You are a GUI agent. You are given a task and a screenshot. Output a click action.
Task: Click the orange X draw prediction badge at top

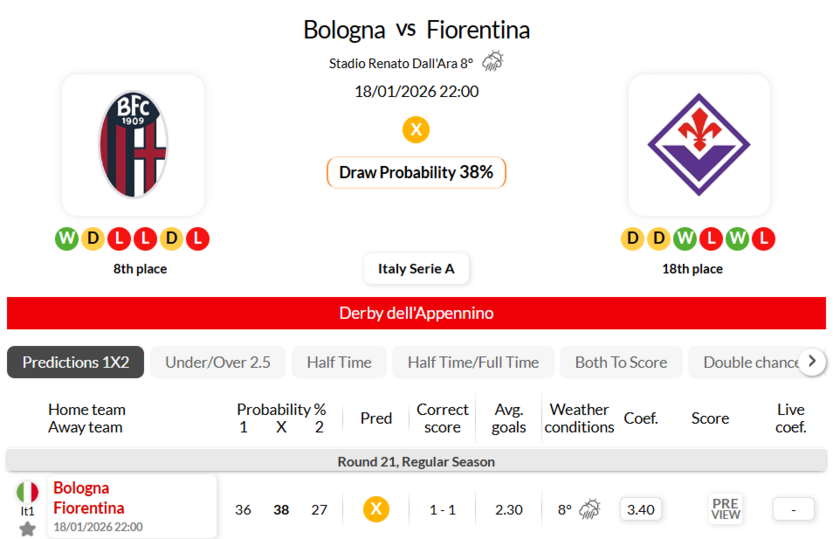[416, 129]
